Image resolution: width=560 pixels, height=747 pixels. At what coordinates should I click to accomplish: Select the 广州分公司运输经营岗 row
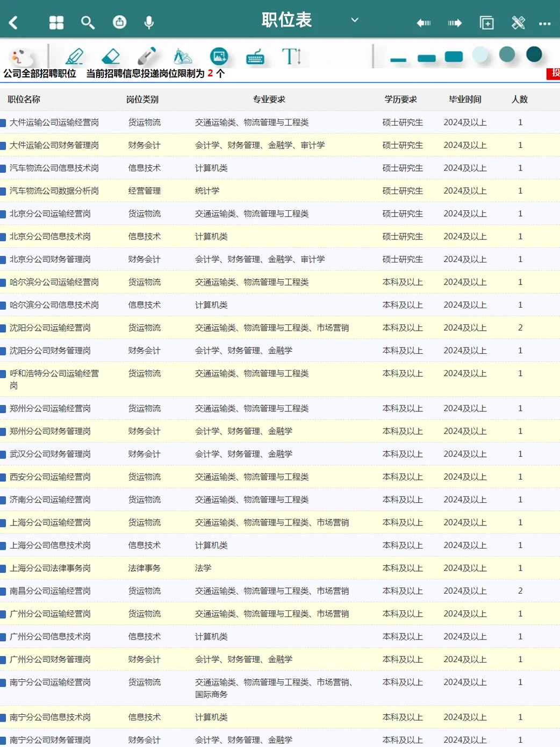tap(280, 614)
